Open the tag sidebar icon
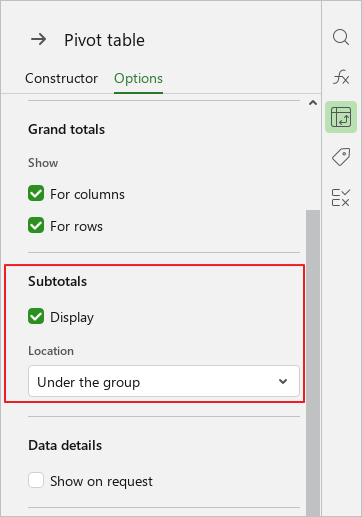 341,157
